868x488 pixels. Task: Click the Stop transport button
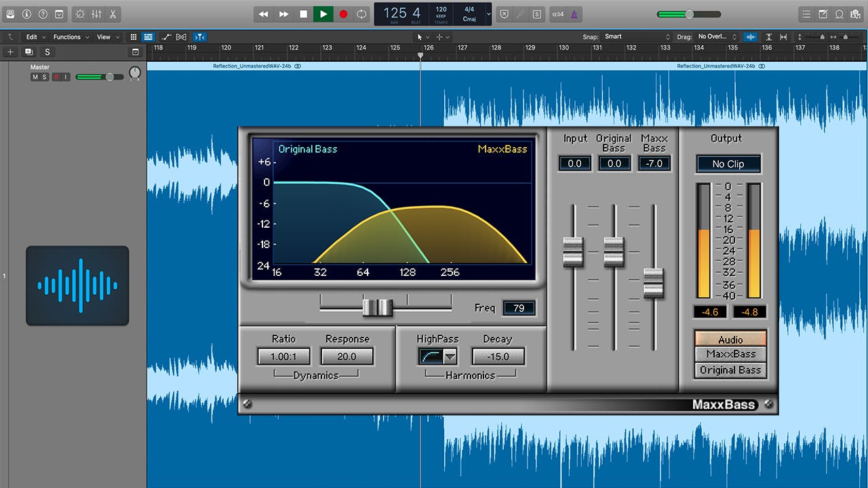[x=303, y=14]
